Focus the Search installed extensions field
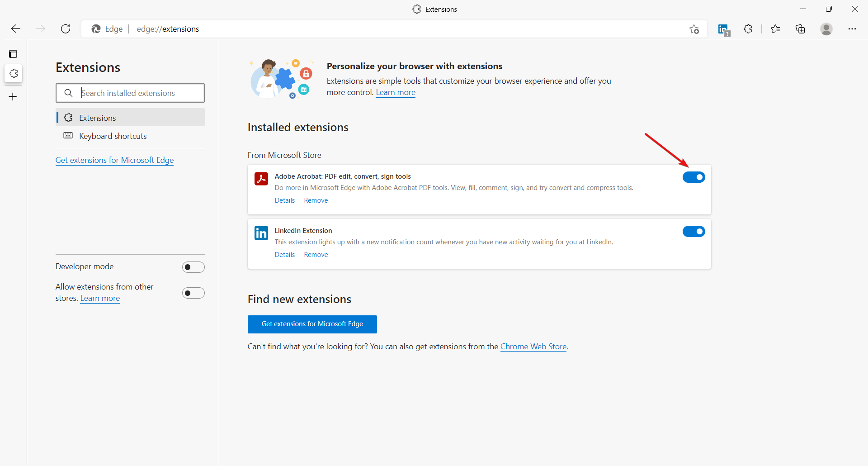 [x=130, y=93]
